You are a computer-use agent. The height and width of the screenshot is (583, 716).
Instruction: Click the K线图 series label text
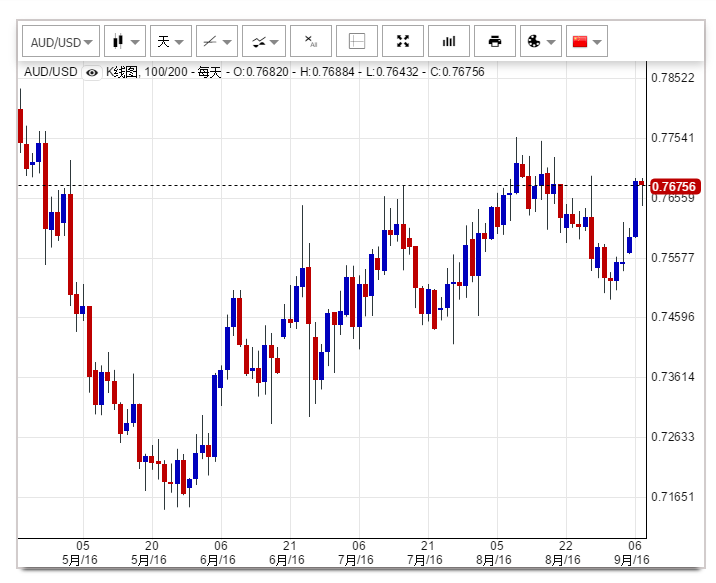[122, 72]
